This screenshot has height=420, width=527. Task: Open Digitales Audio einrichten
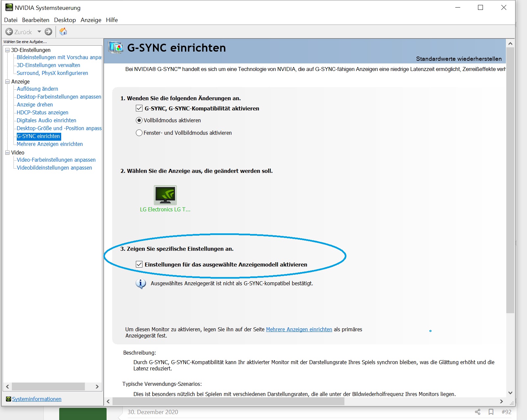pos(46,120)
